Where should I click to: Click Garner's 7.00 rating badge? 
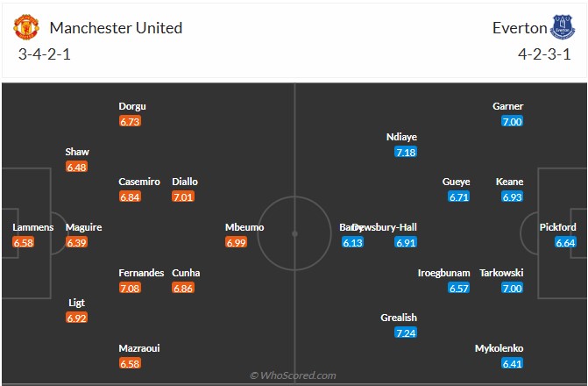[513, 122]
